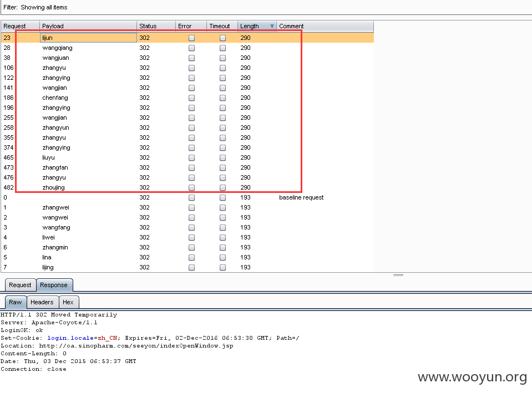Select the wangfang payload row
This screenshot has width=532, height=393.
188,227
